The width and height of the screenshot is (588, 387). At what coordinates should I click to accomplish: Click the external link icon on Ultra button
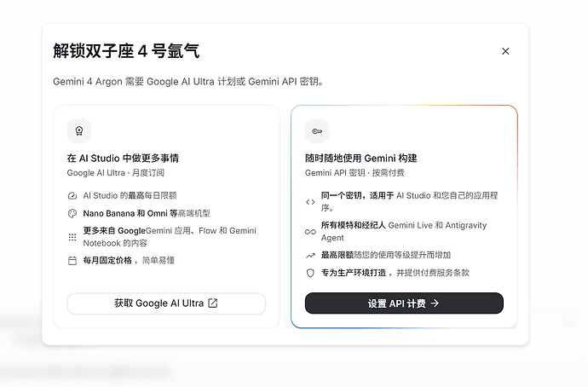[x=213, y=303]
